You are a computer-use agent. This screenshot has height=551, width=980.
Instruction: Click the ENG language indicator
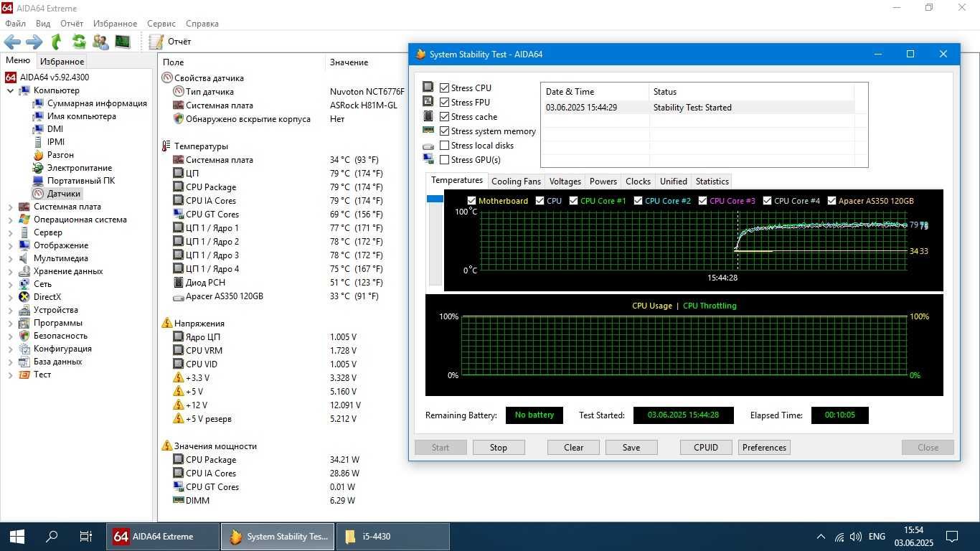pyautogui.click(x=877, y=536)
